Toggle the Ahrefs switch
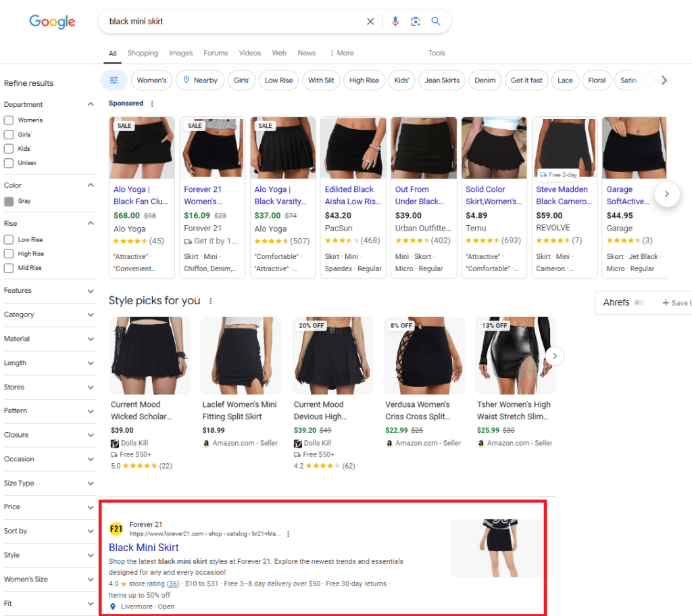 (x=639, y=303)
